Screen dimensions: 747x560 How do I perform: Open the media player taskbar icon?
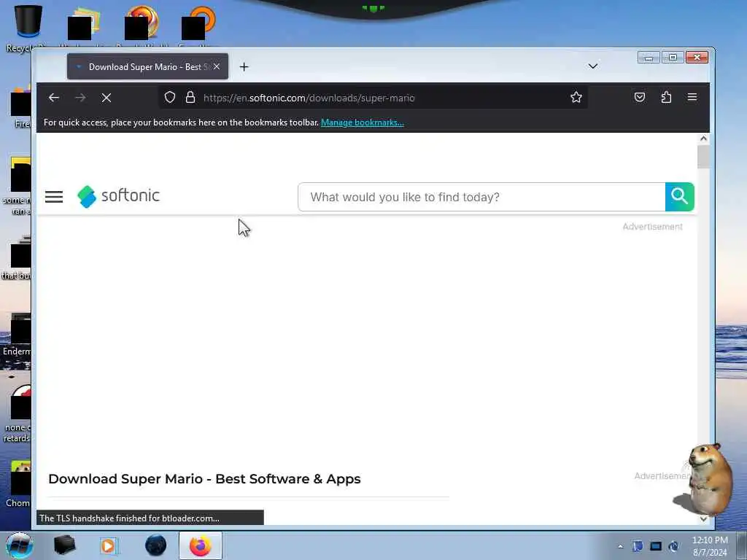pyautogui.click(x=108, y=545)
